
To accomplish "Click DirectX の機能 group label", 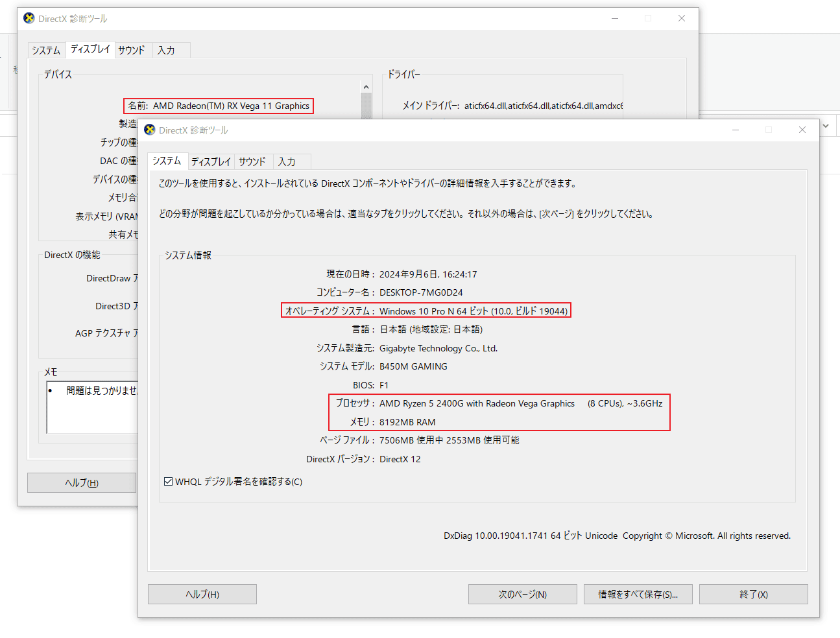I will tap(72, 255).
